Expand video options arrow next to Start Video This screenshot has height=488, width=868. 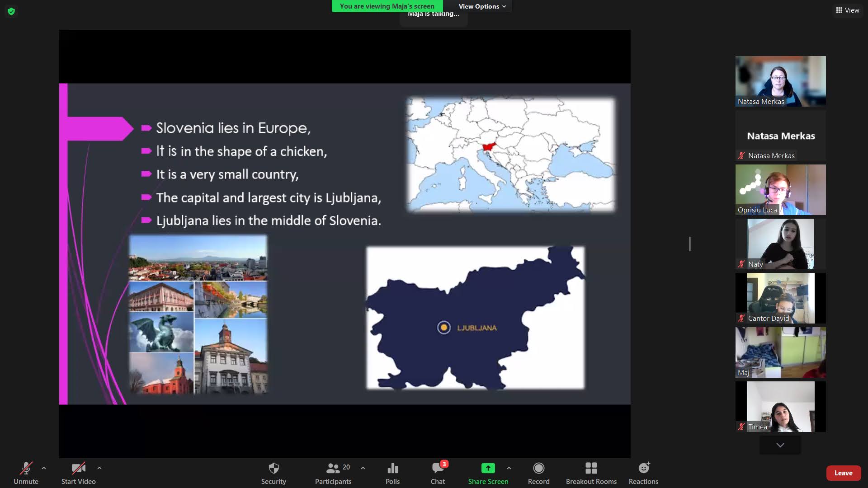click(99, 468)
